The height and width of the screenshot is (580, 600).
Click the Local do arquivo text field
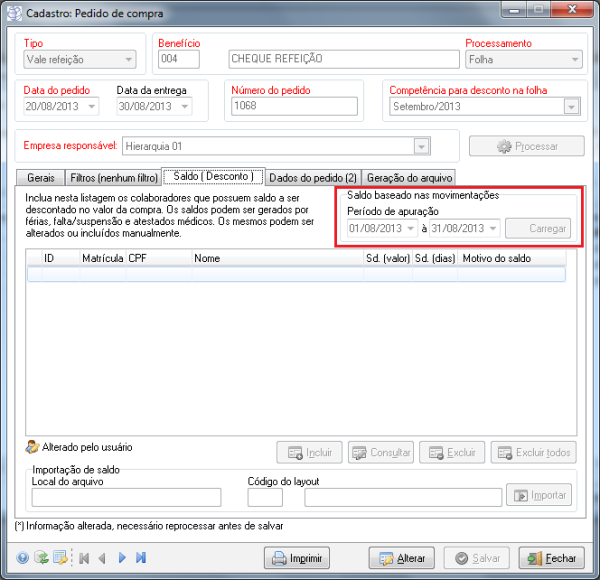tap(125, 497)
